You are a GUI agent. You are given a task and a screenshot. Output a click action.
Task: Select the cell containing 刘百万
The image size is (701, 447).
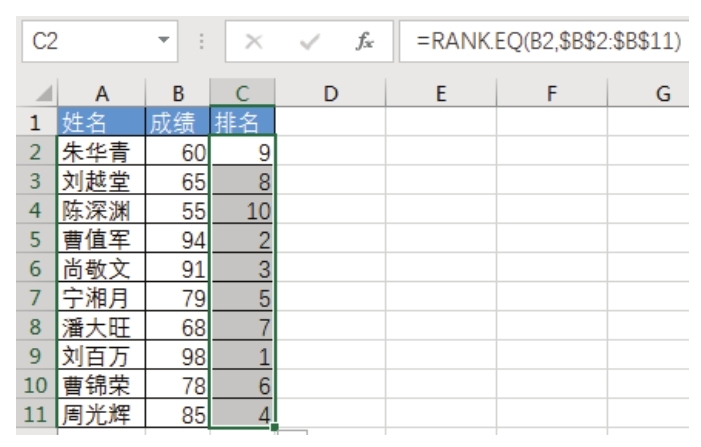pos(100,354)
